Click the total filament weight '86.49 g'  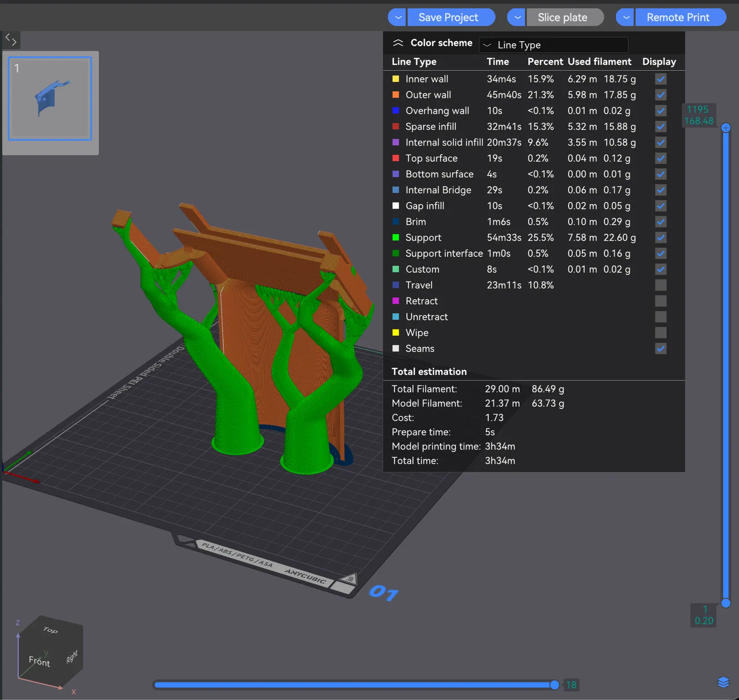548,389
